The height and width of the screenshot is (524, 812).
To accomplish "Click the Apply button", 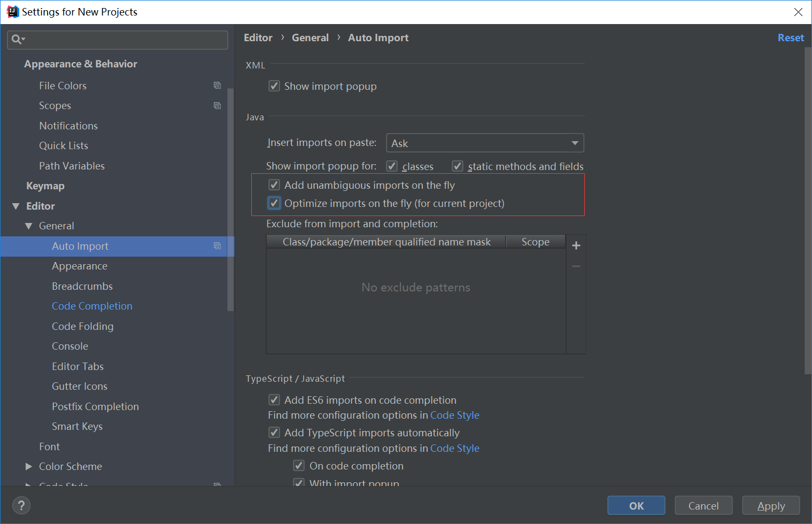I will pos(771,505).
